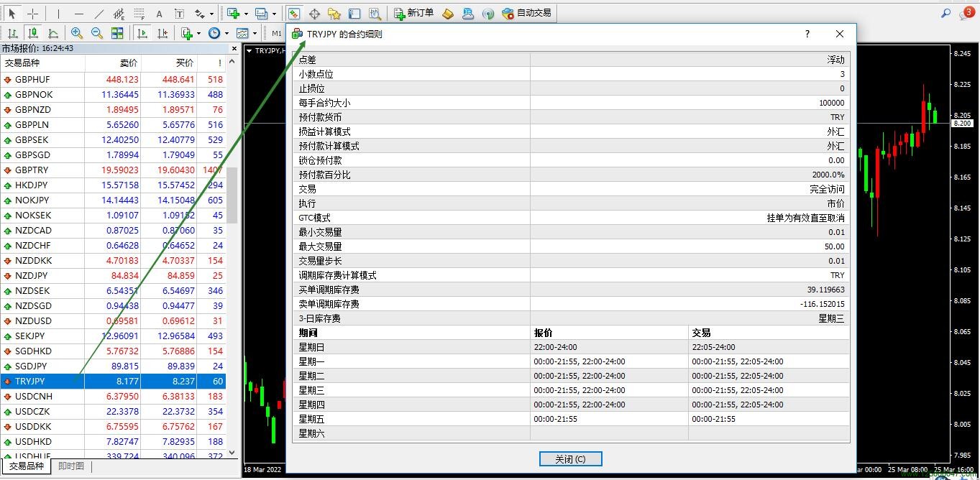This screenshot has width=980, height=480.
Task: Close the Market Watch panel
Action: tap(234, 48)
